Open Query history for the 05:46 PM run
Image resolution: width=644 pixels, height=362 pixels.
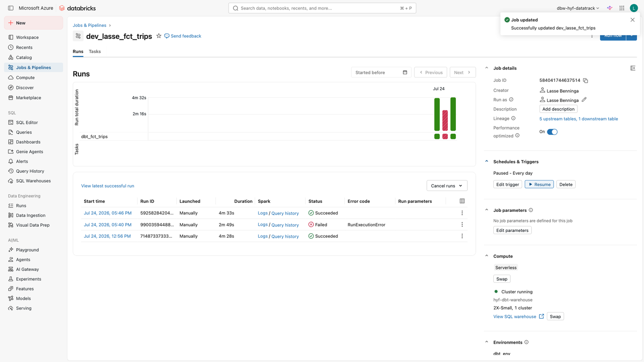pyautogui.click(x=285, y=213)
